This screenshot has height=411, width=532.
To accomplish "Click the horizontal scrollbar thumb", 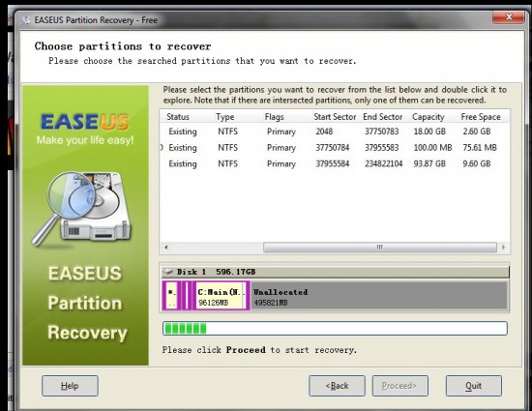I will coord(380,248).
